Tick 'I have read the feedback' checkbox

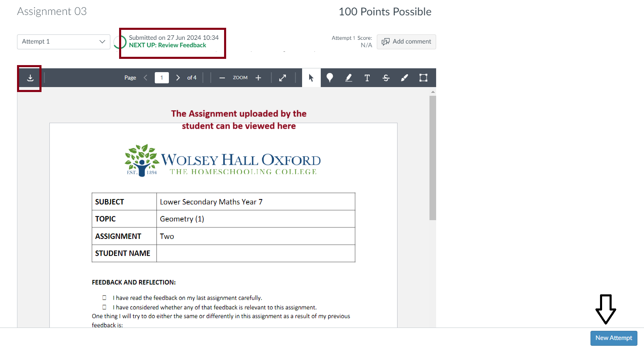[105, 298]
